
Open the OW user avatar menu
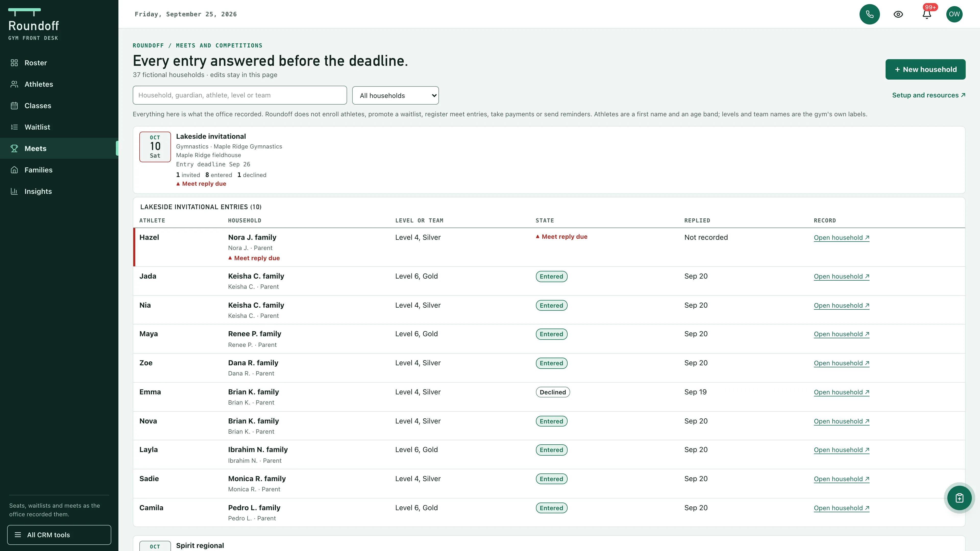click(x=954, y=14)
